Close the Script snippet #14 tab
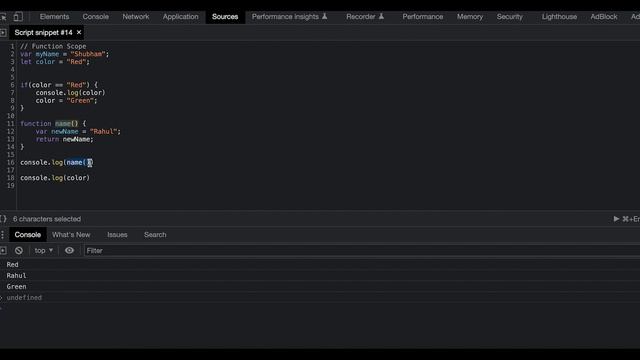 (x=79, y=32)
